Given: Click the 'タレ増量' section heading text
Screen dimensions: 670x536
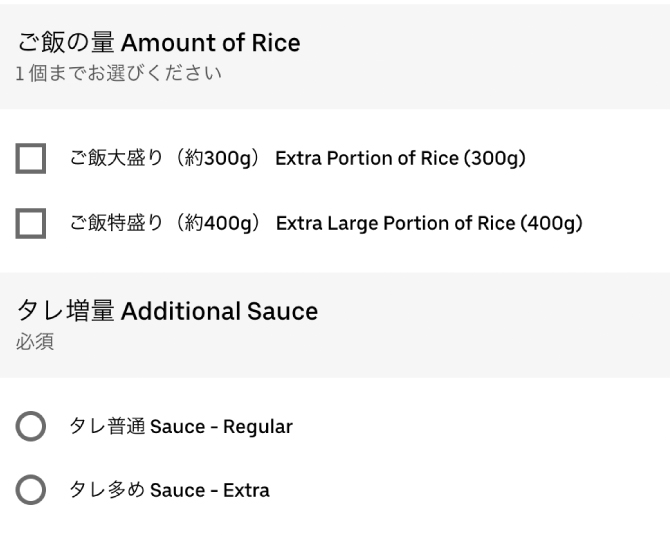Looking at the screenshot, I should click(x=66, y=311).
